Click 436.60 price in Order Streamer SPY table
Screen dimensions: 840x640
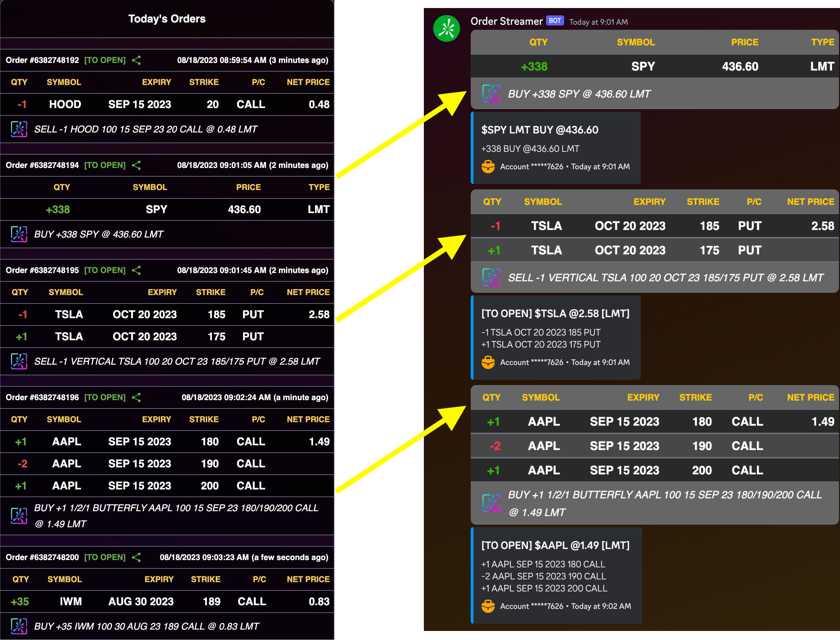(x=740, y=67)
